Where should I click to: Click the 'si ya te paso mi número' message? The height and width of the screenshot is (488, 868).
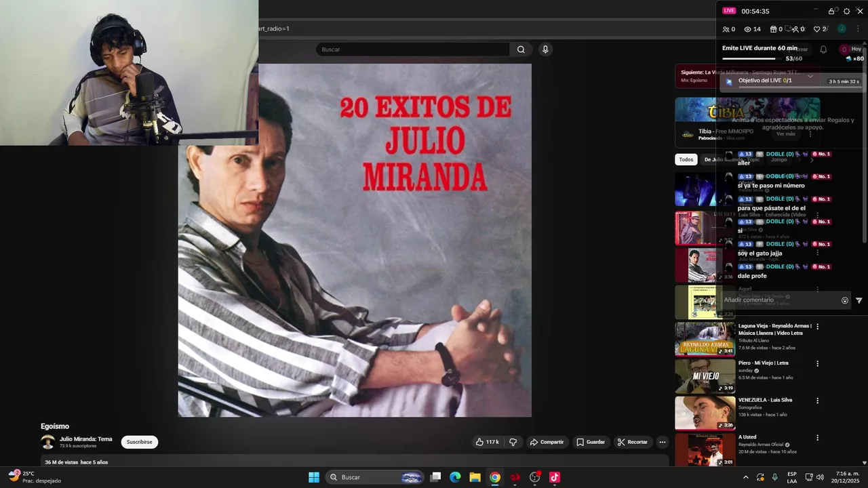[771, 186]
